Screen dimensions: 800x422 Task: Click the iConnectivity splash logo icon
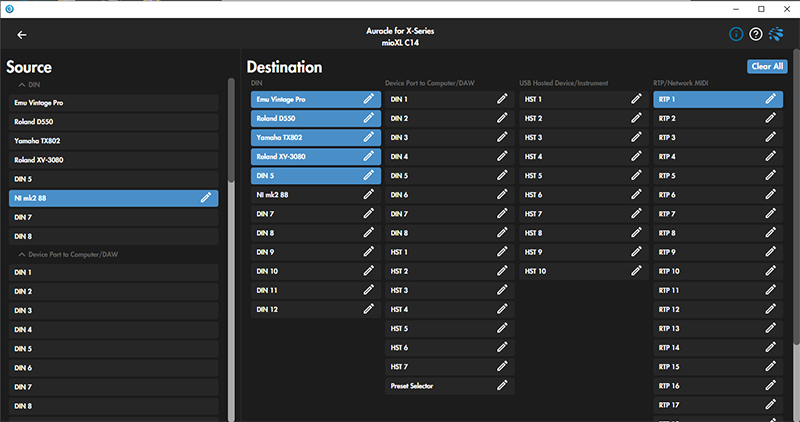point(776,34)
